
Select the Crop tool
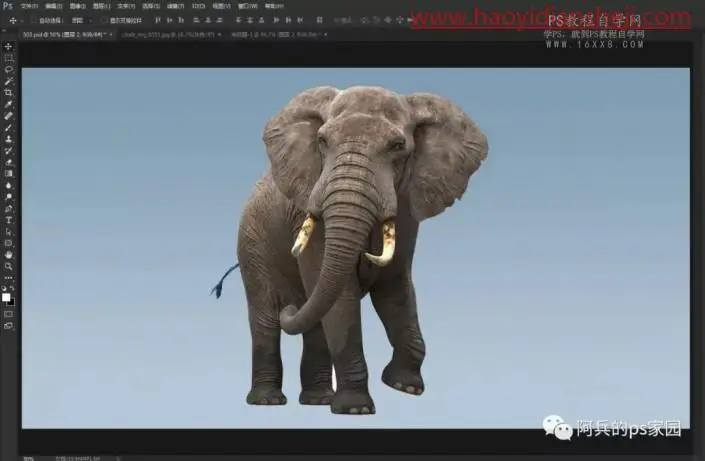tap(9, 93)
